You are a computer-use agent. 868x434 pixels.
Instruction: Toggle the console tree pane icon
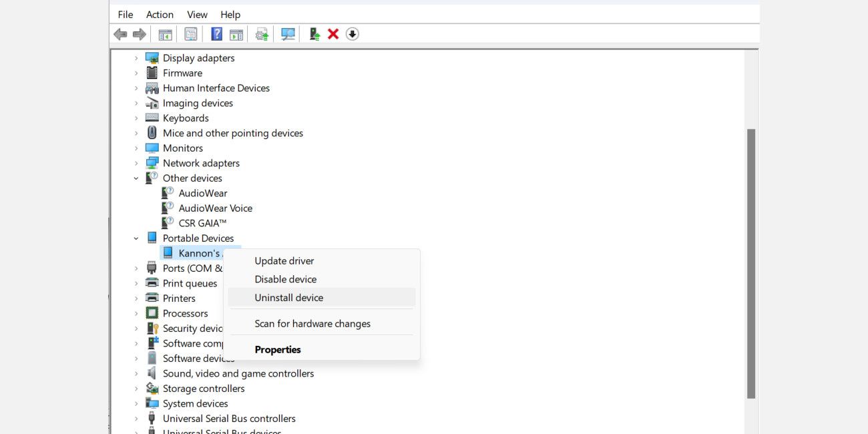165,33
